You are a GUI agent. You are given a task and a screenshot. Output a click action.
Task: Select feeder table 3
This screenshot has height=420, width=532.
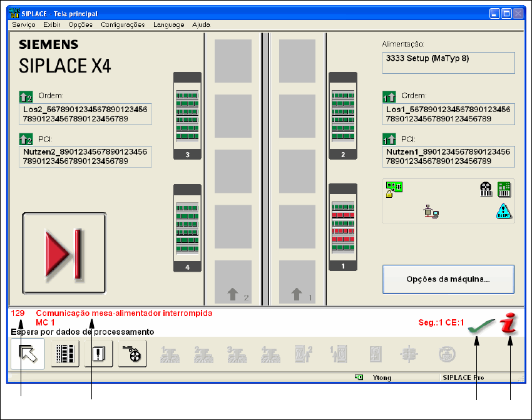(x=187, y=116)
